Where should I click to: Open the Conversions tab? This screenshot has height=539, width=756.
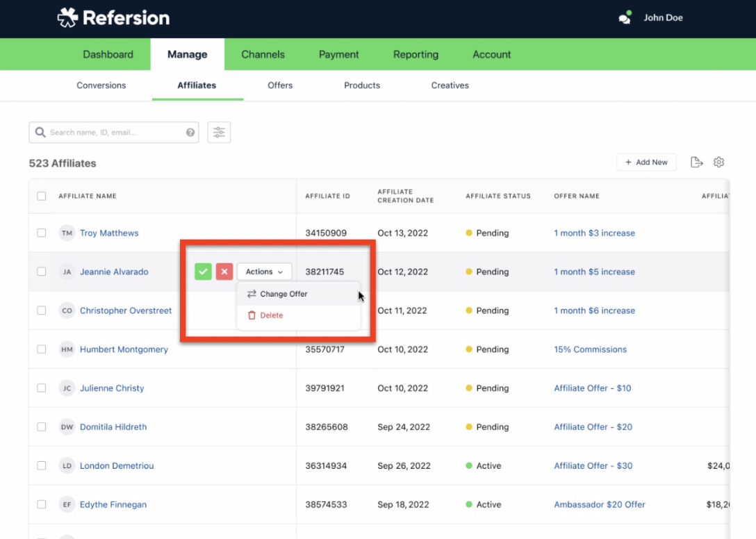(101, 85)
